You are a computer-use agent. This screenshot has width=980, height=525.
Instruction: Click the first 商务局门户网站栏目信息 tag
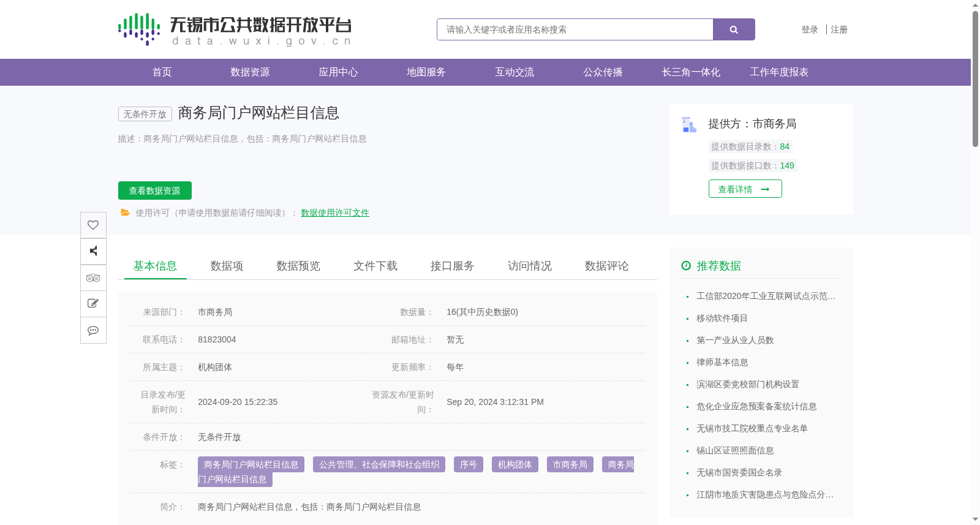pos(251,464)
